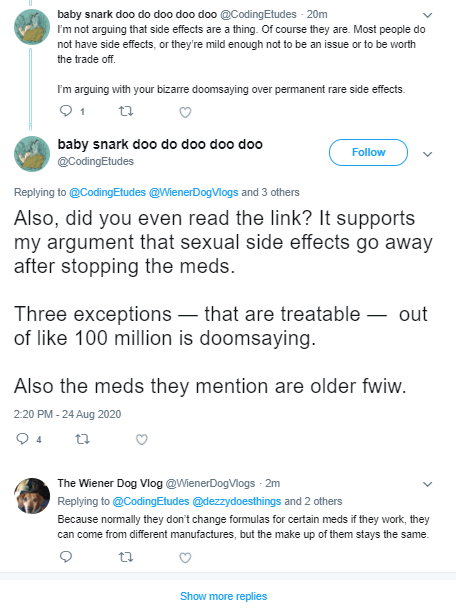Viewport: 456px width, 612px height.
Task: Retweet the first tweet in the thread
Action: [x=126, y=112]
